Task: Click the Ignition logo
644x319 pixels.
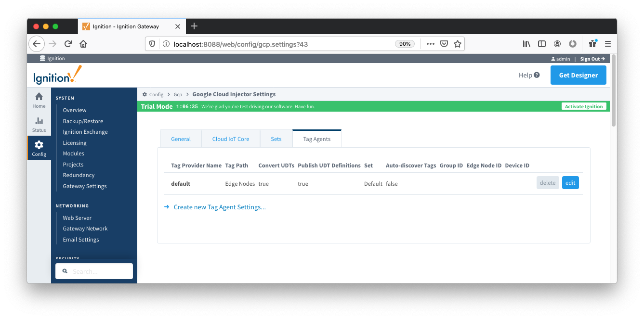Action: (57, 76)
